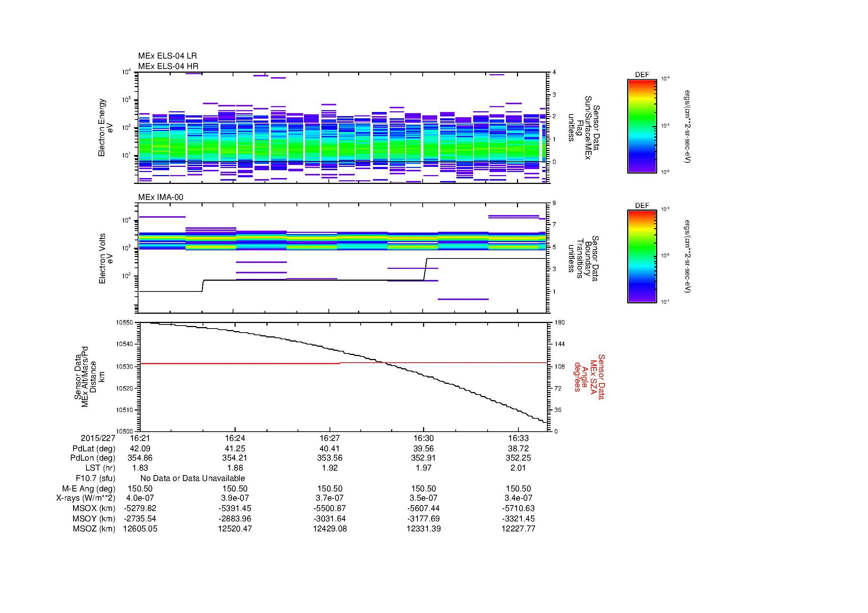The width and height of the screenshot is (868, 613).
Task: Click the 'Sun/Surface/MEx Flag' axis label
Action: [x=583, y=128]
